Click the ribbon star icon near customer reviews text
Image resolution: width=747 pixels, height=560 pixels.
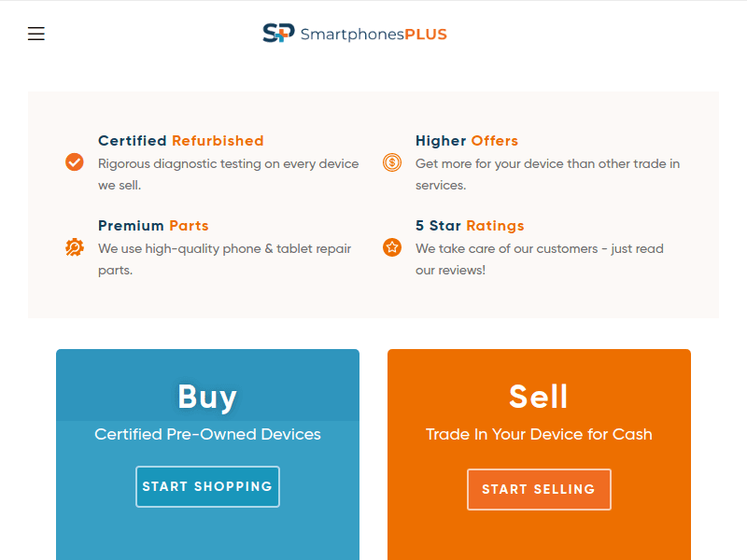(391, 246)
